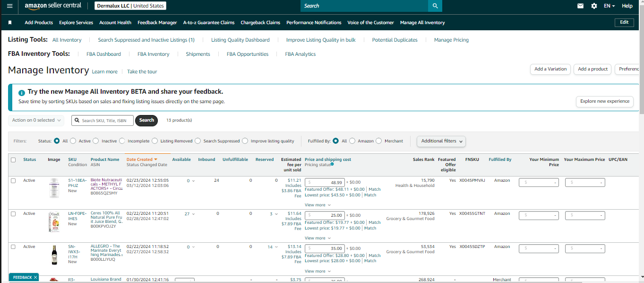Check the 51-18EA-PHJZ row checkbox

(x=13, y=181)
